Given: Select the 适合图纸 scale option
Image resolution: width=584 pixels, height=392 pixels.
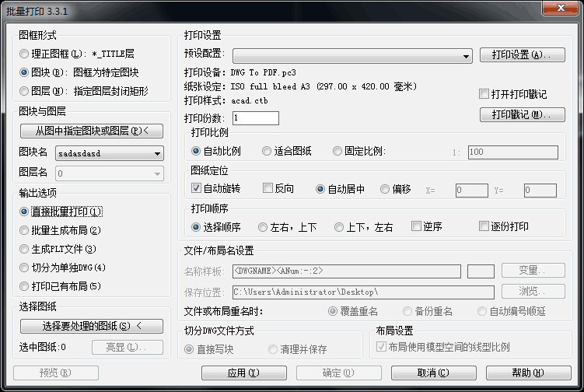Looking at the screenshot, I should coord(267,152).
